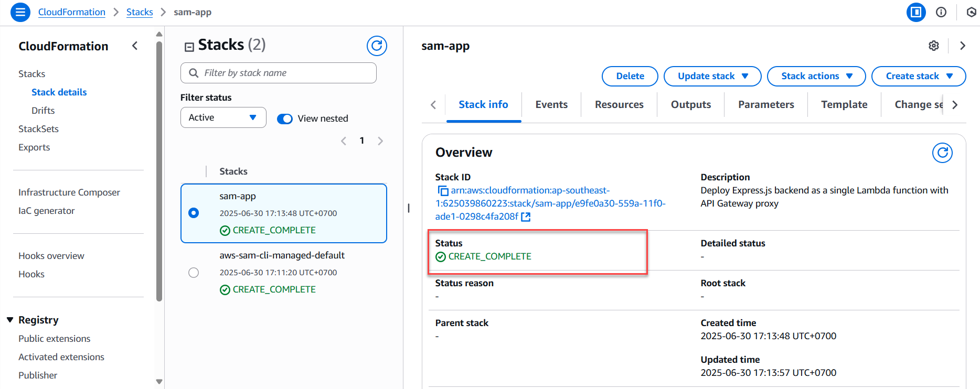
Task: Go to previous page of stacks
Action: 344,141
